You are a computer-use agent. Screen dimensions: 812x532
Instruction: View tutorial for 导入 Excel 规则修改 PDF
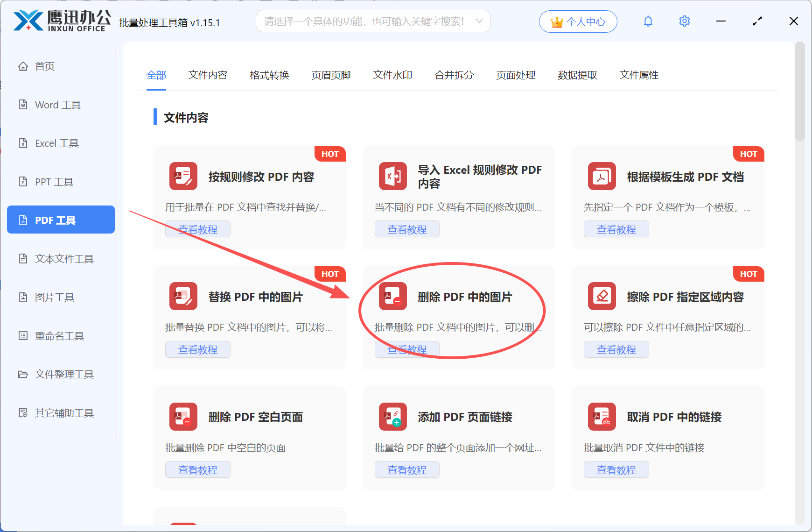[407, 229]
